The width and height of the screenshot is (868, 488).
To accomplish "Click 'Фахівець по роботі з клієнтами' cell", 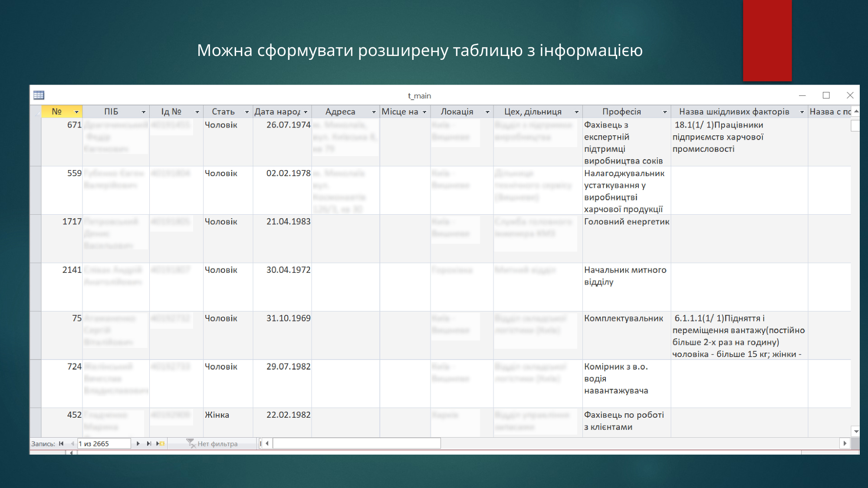I will tap(627, 422).
